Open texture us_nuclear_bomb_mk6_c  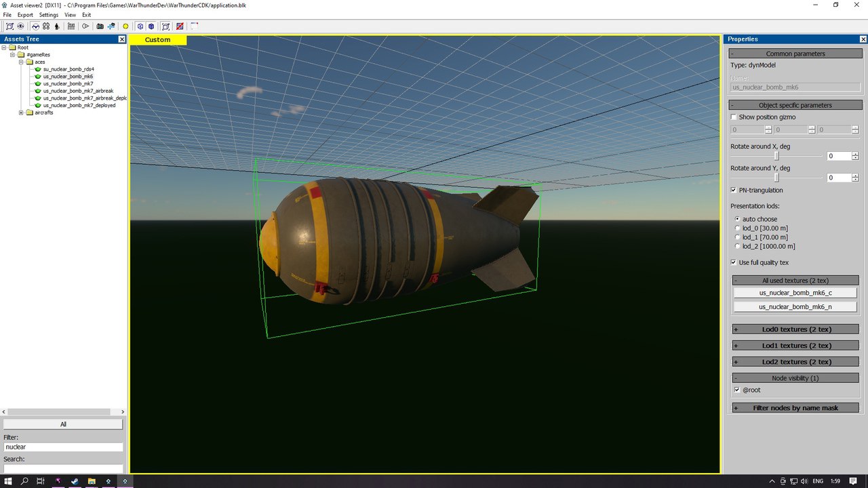click(795, 293)
